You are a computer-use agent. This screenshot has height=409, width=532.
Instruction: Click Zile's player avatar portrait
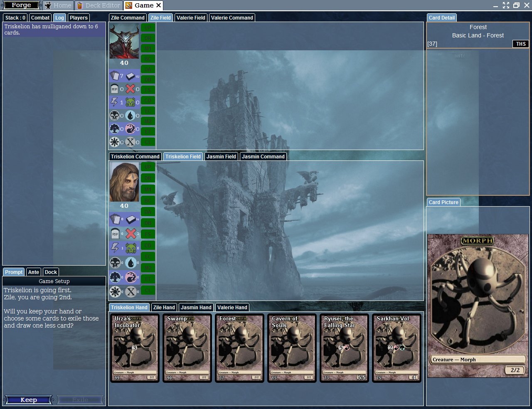pos(124,41)
